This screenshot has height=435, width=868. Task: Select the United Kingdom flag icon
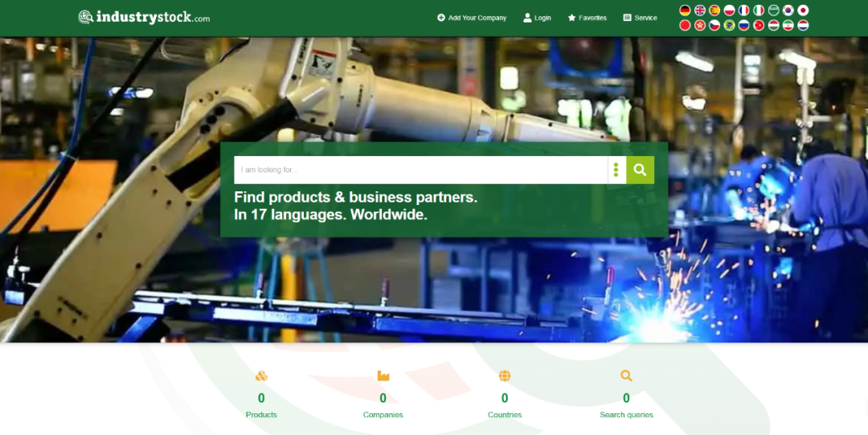[700, 10]
